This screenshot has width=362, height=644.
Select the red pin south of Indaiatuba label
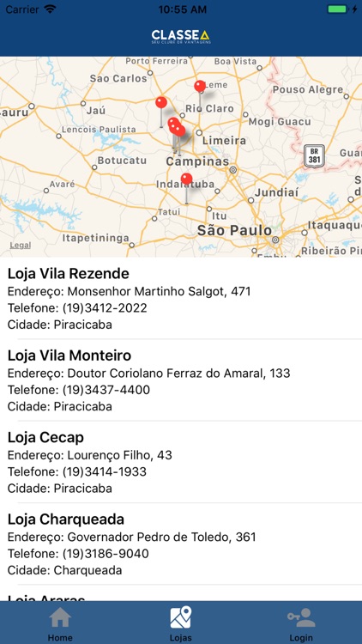(x=186, y=179)
